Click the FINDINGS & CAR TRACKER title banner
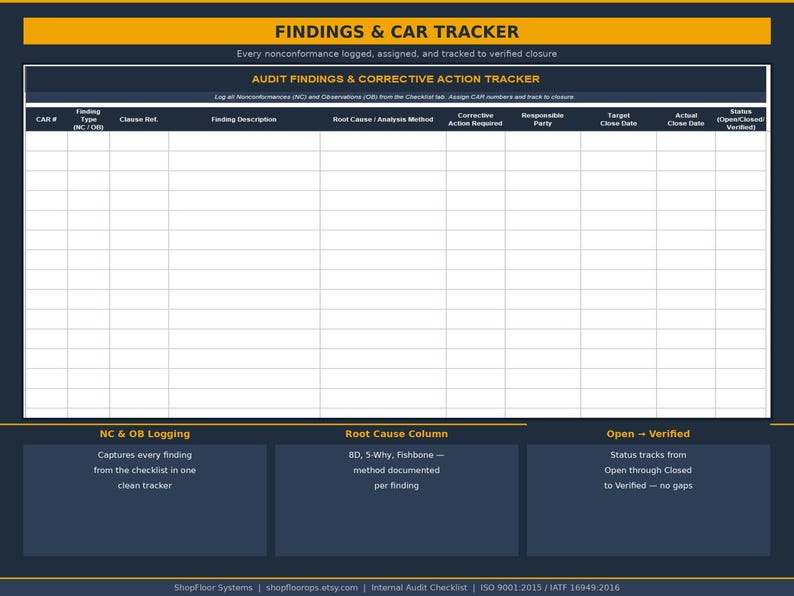 pyautogui.click(x=397, y=31)
